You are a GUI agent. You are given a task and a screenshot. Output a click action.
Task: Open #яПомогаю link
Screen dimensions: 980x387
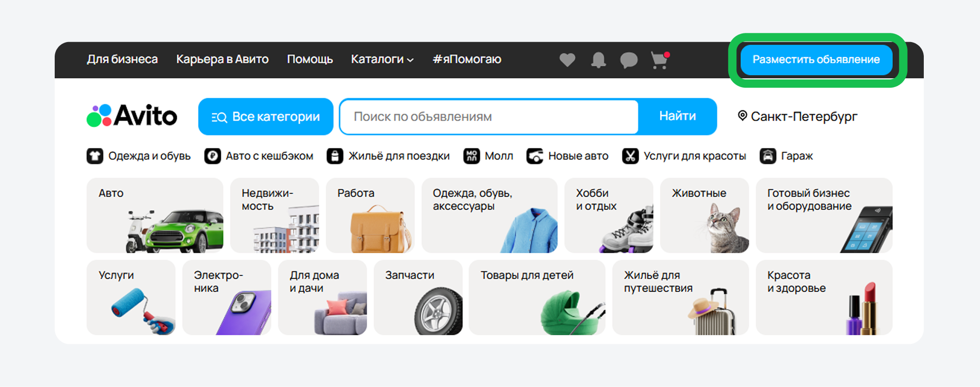tap(467, 59)
